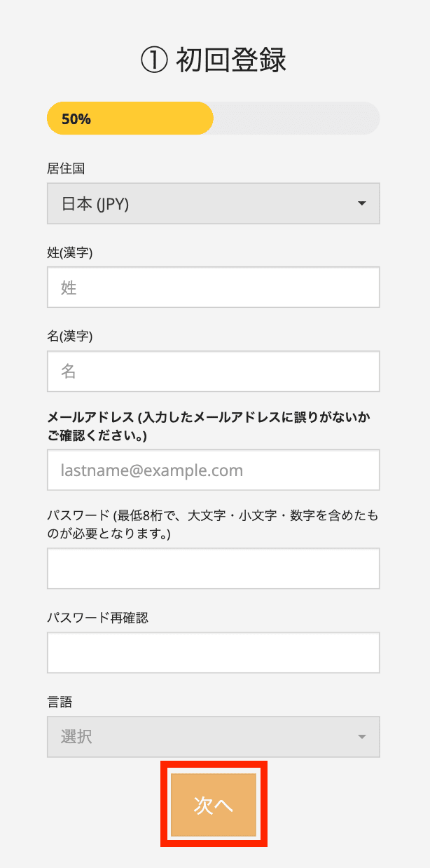Click the パスワード再確認 confirmation input box
The height and width of the screenshot is (868, 430).
213,653
